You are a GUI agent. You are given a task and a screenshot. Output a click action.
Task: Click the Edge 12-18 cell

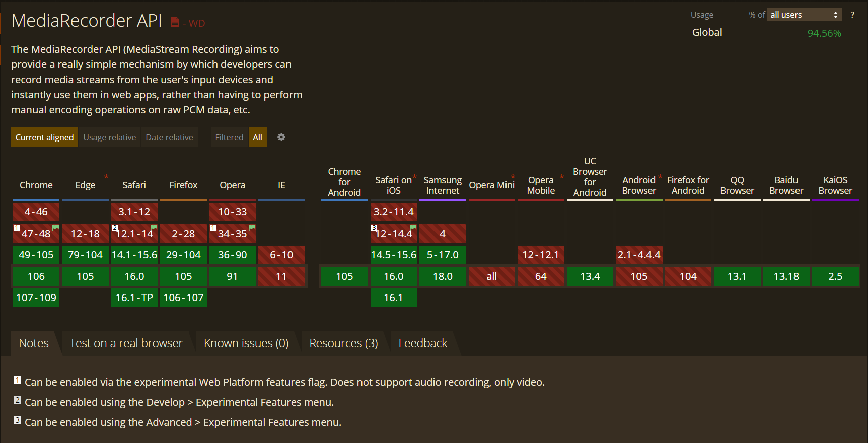(x=85, y=234)
